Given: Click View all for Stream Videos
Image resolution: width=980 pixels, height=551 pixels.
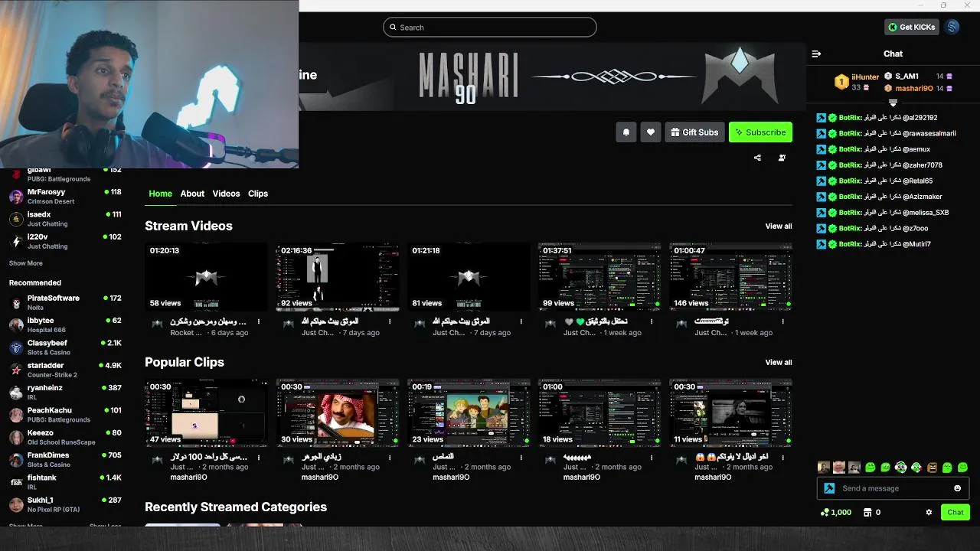Looking at the screenshot, I should pyautogui.click(x=779, y=226).
